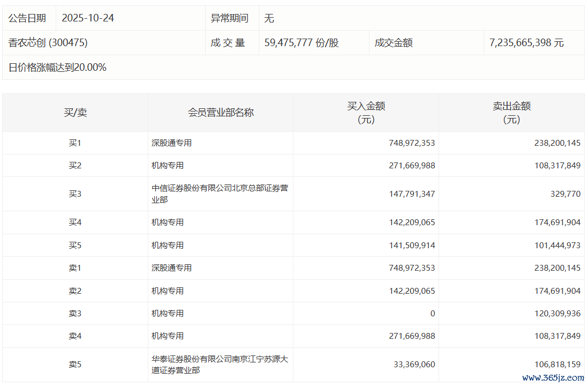The image size is (588, 386).
Task: Click the 香农芯创 (300475) stock name
Action: click(x=48, y=43)
